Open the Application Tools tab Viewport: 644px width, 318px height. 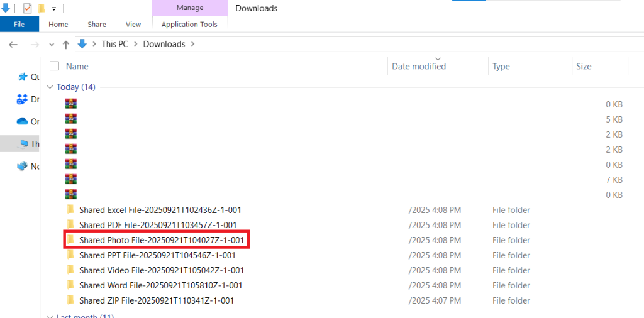click(x=189, y=25)
